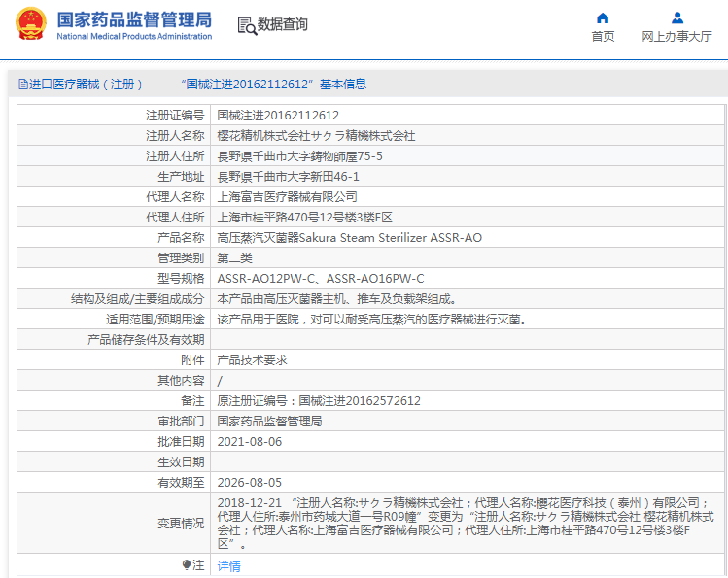Open the 数据查询 text link
Image resolution: width=728 pixels, height=578 pixels.
283,25
